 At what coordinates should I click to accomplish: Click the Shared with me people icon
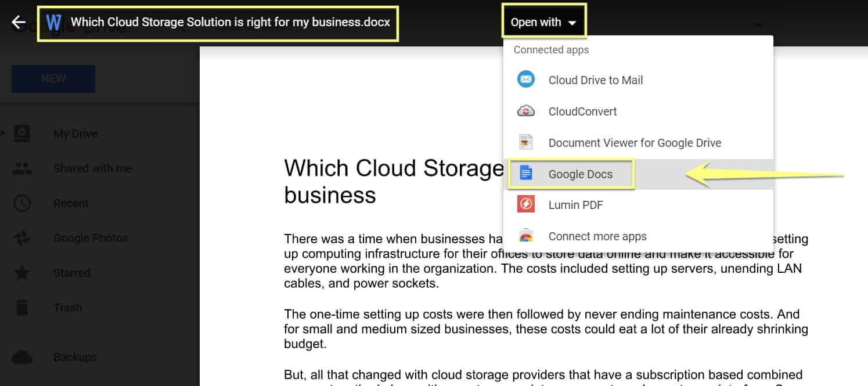[x=22, y=168]
